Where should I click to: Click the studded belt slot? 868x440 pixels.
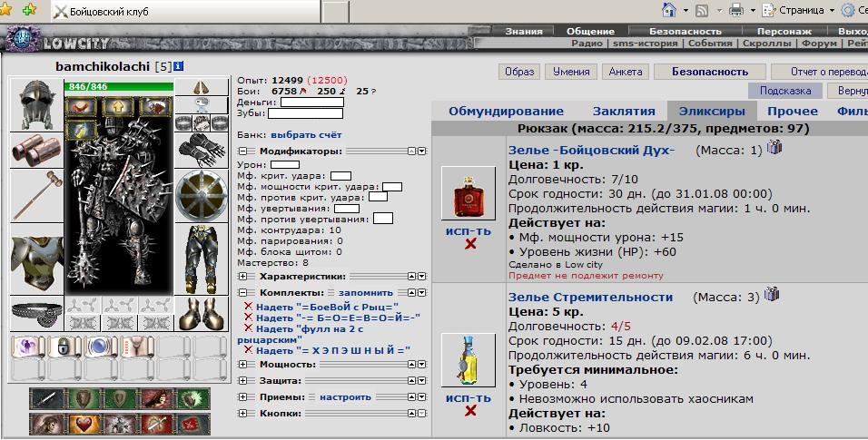click(x=36, y=314)
